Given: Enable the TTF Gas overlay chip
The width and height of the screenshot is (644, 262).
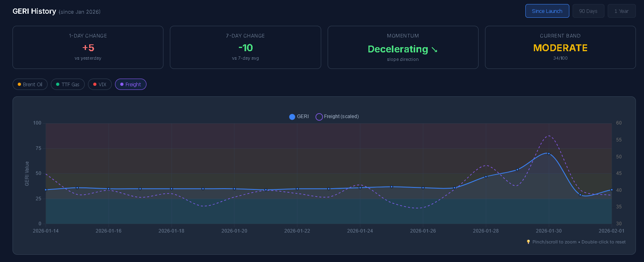Looking at the screenshot, I should 68,85.
